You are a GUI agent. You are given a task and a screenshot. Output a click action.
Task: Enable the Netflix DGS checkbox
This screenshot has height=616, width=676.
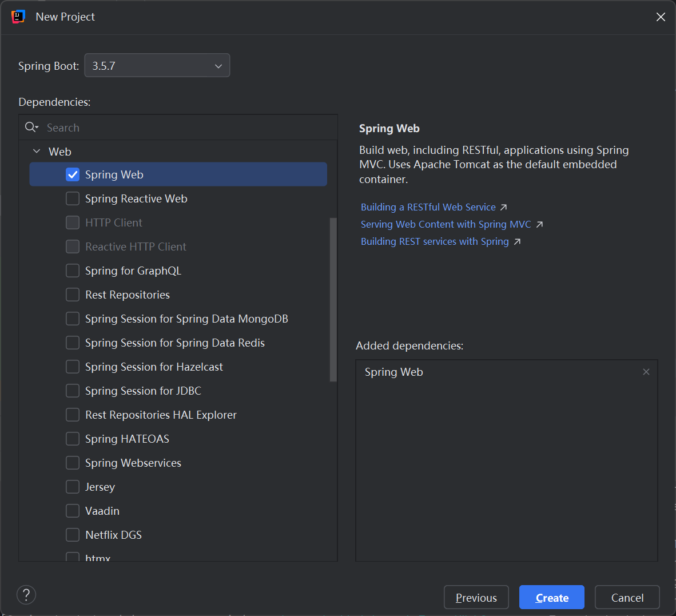point(73,535)
